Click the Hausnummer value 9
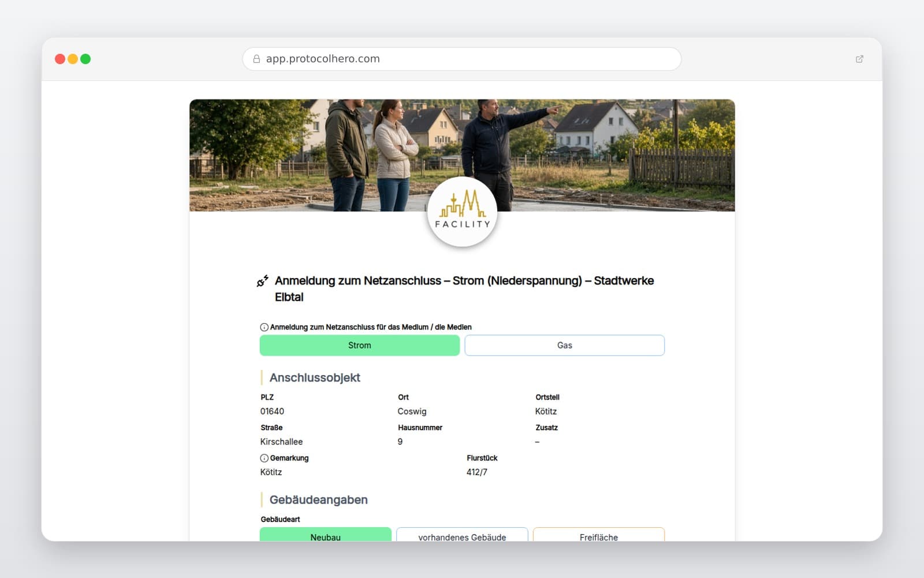The image size is (924, 578). tap(400, 442)
